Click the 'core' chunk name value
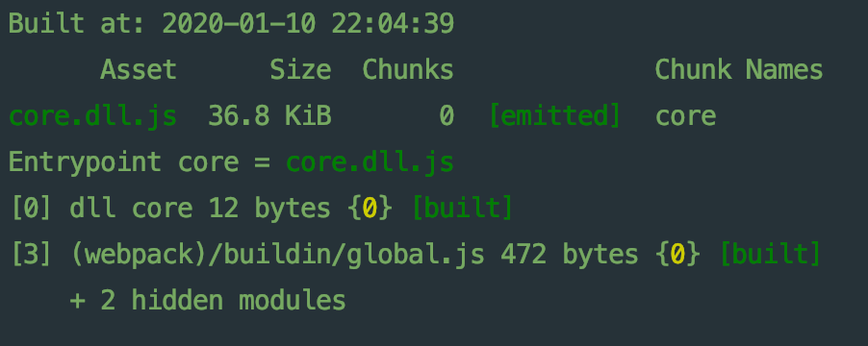 685,117
